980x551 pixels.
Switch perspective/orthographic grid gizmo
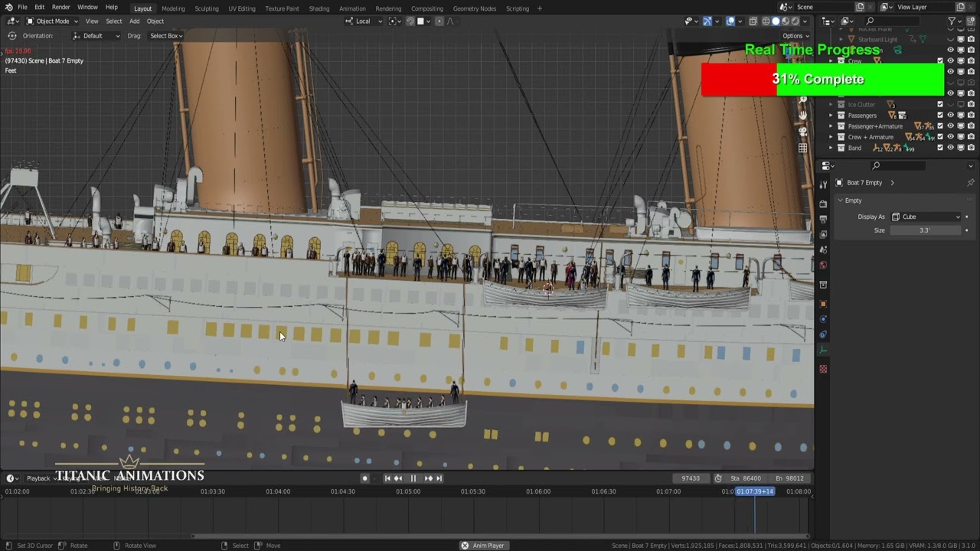tap(802, 148)
